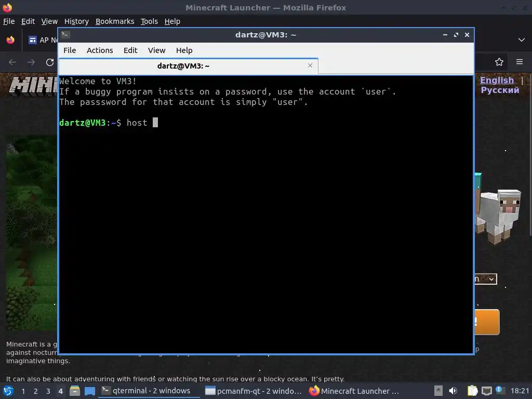The height and width of the screenshot is (399, 532).
Task: Switch page language to Русский
Action: (x=500, y=90)
